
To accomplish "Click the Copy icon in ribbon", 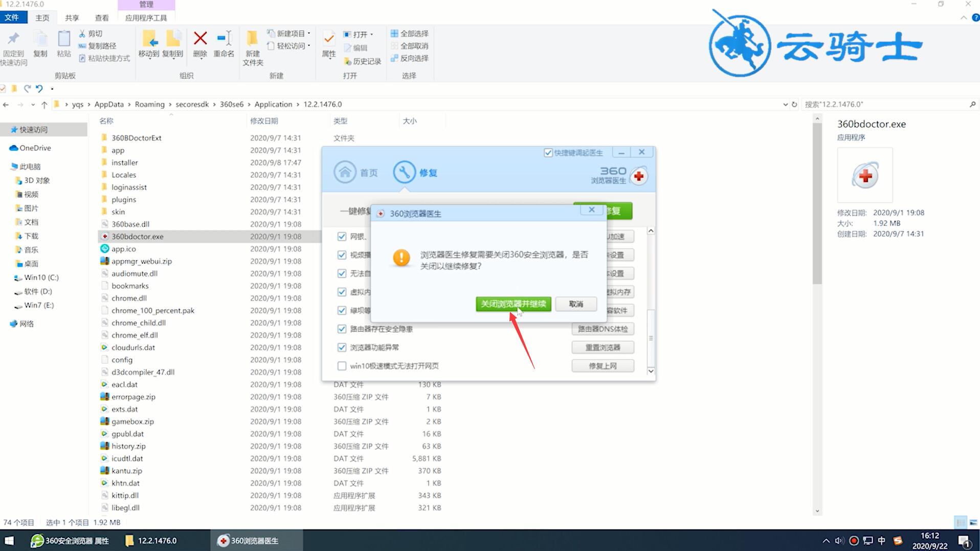I will (40, 39).
